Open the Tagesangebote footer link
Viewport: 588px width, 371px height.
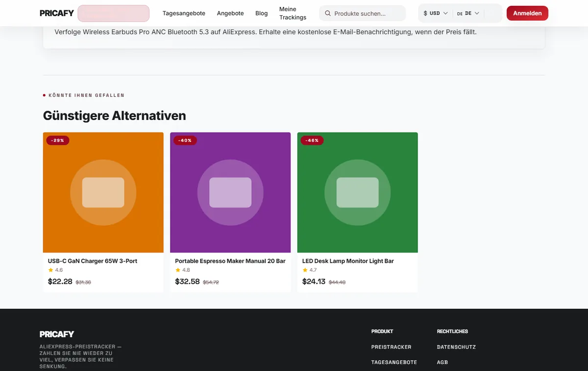click(x=394, y=362)
